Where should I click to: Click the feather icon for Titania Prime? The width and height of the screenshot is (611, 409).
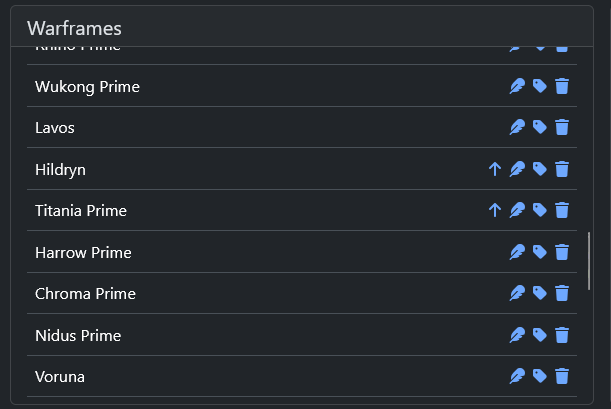[x=517, y=210]
